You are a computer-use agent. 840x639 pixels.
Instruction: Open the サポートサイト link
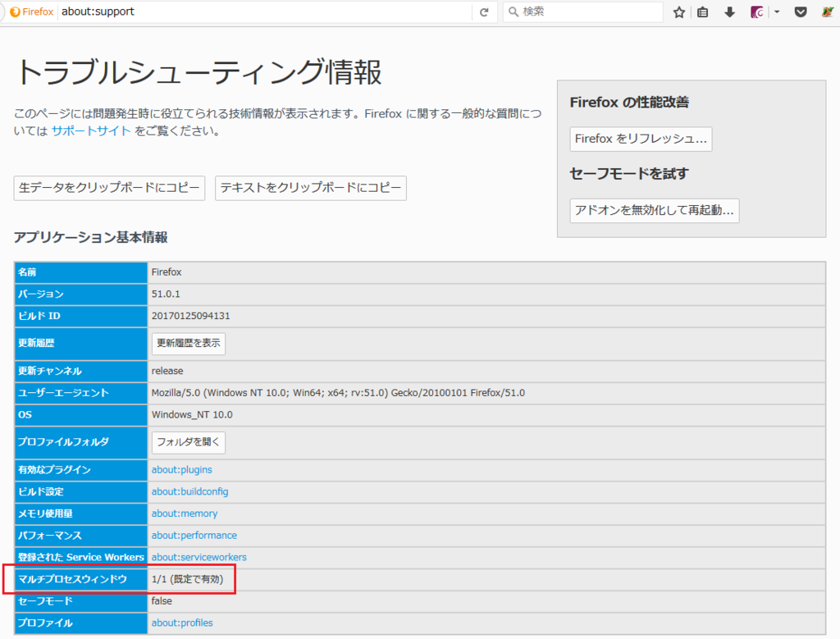(91, 130)
